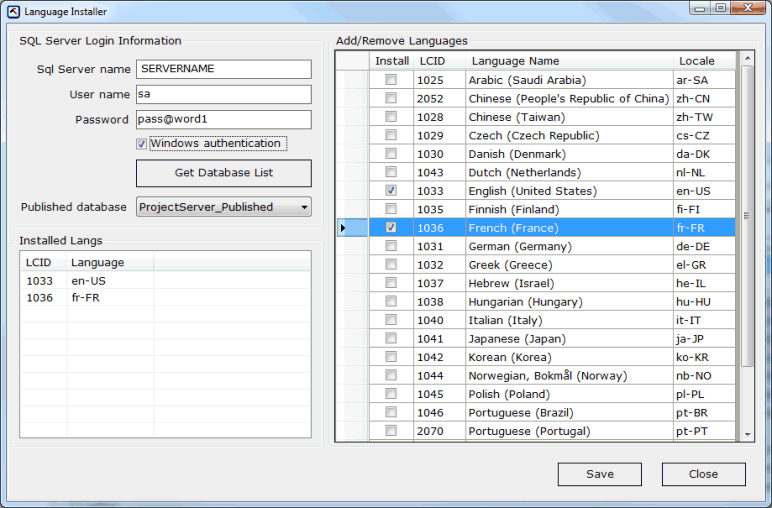Image resolution: width=772 pixels, height=508 pixels.
Task: Click the LCID cell '1037'
Action: click(x=440, y=284)
